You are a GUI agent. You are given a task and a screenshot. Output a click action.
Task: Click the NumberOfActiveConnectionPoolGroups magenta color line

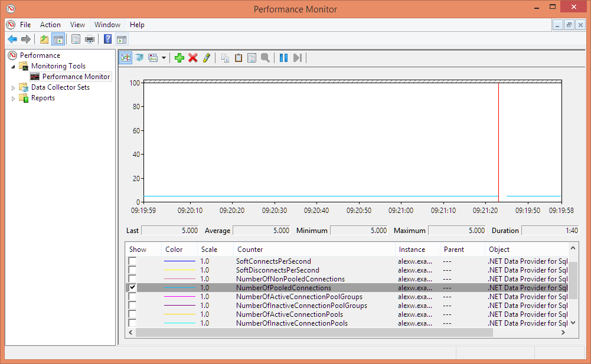180,297
